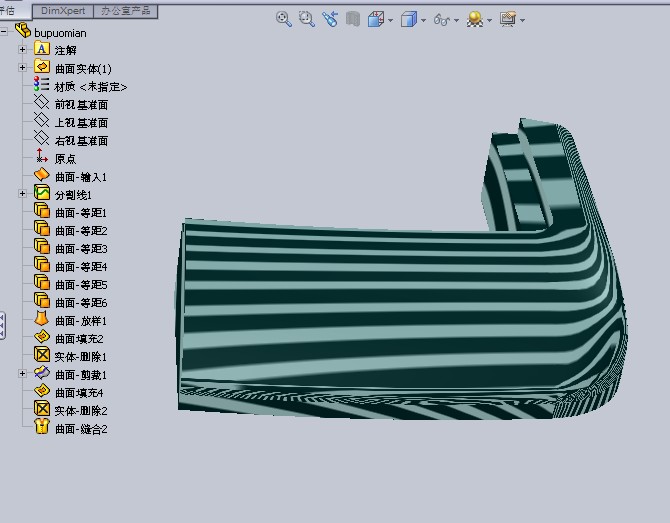Click the View Settings monitor icon

tap(508, 19)
